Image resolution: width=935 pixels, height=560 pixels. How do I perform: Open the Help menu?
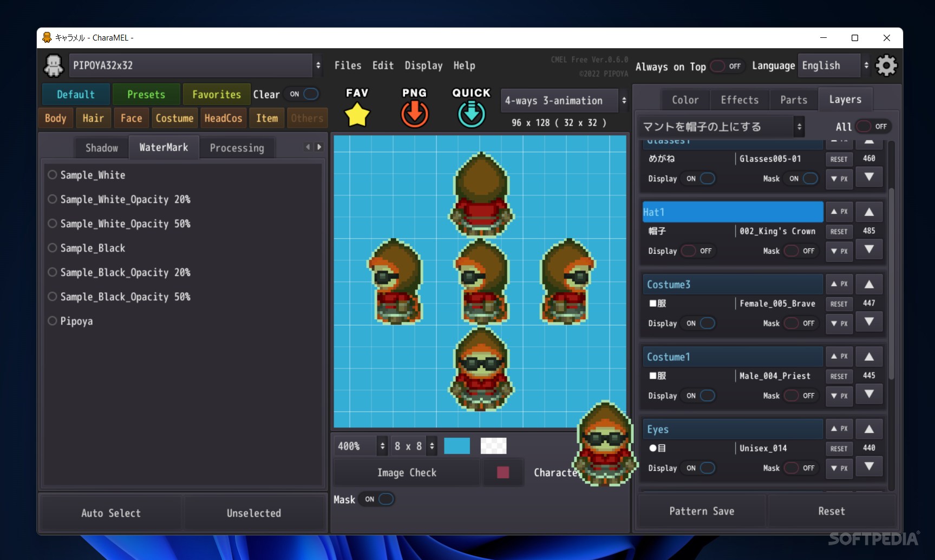pyautogui.click(x=464, y=65)
